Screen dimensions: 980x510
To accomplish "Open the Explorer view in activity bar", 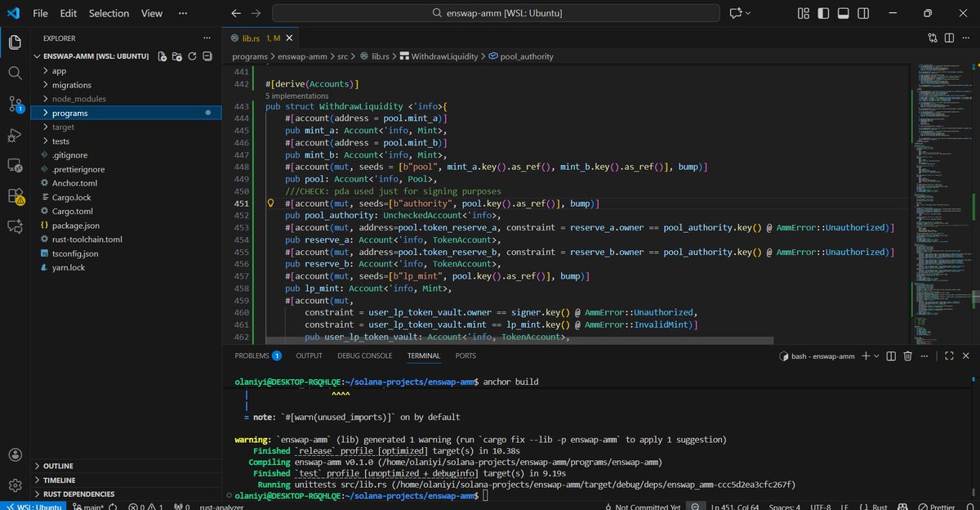I will tap(15, 42).
